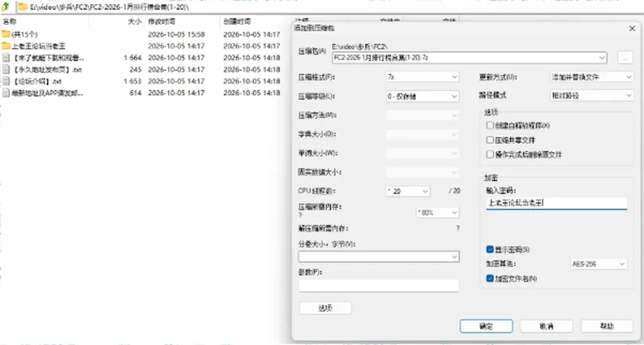Image resolution: width=644 pixels, height=345 pixels.
Task: Click the 1 664 size file's icon
Action: pos(6,58)
